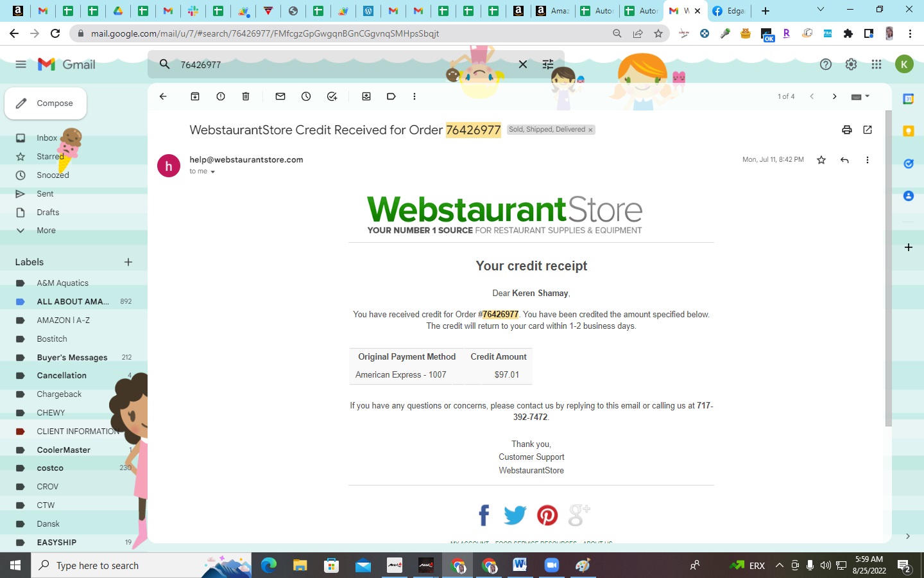Image resolution: width=924 pixels, height=578 pixels.
Task: Bookmark this page star icon
Action: tap(658, 33)
